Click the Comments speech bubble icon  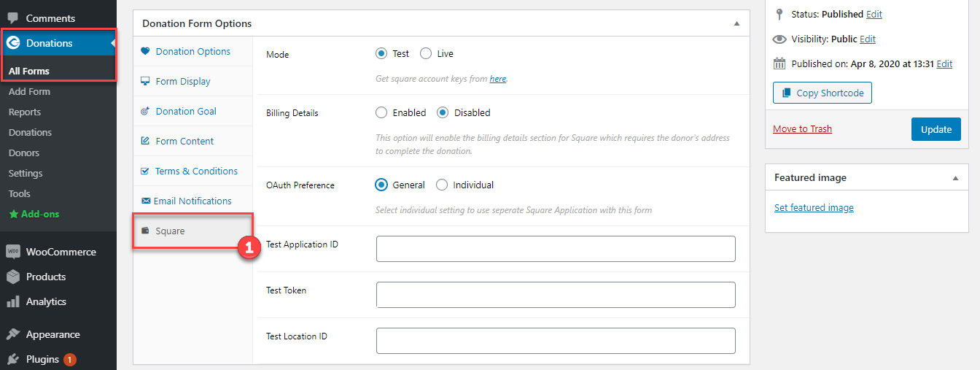tap(13, 18)
